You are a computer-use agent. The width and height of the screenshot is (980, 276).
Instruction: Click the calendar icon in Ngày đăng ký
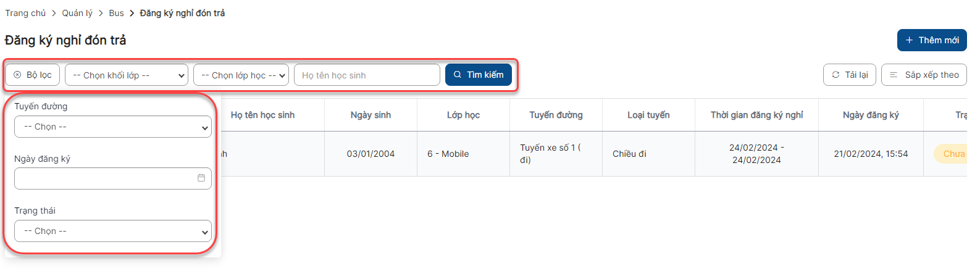click(x=201, y=178)
